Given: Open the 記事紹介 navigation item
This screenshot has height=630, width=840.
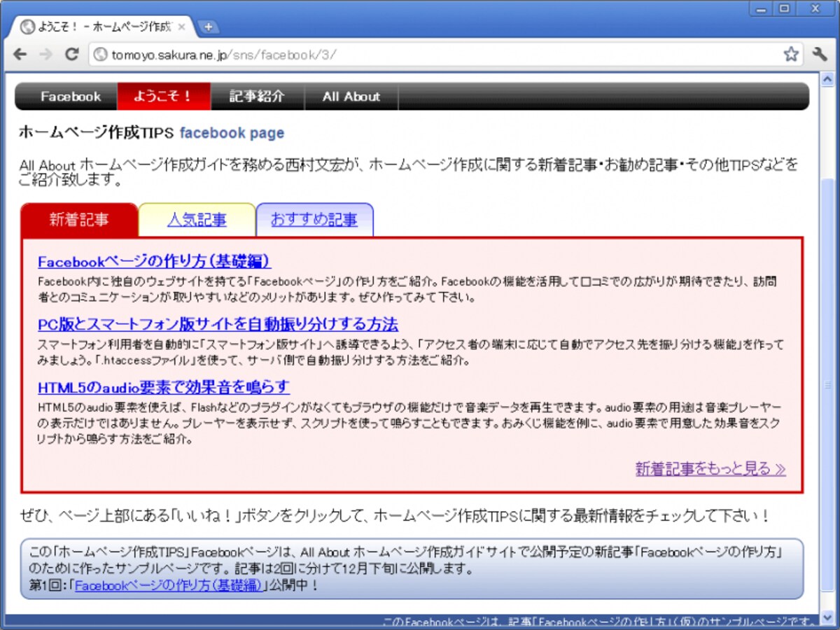Looking at the screenshot, I should pyautogui.click(x=257, y=97).
